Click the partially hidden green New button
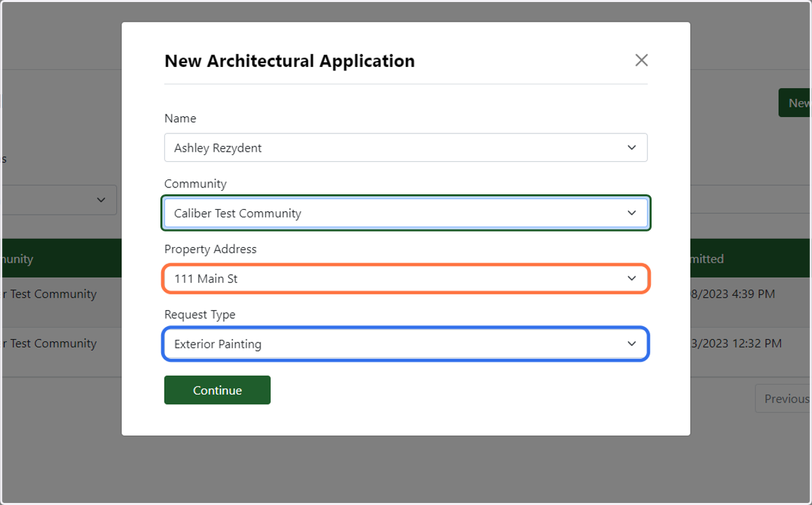The image size is (812, 505). (795, 103)
